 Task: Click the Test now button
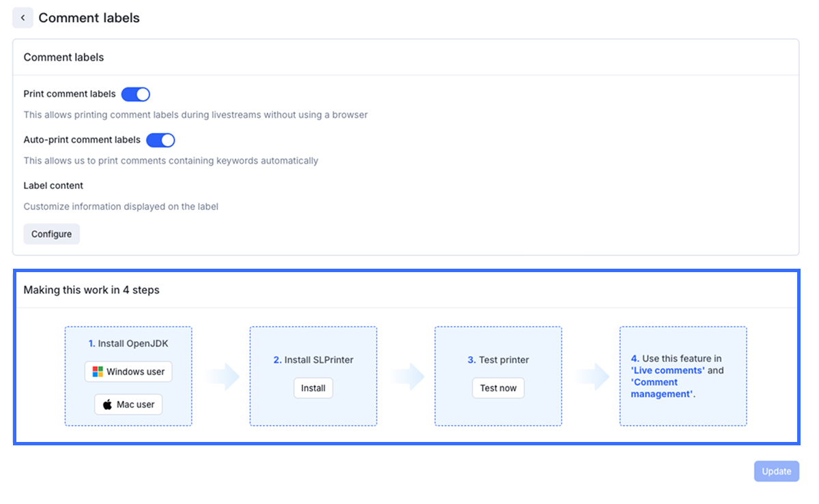498,388
